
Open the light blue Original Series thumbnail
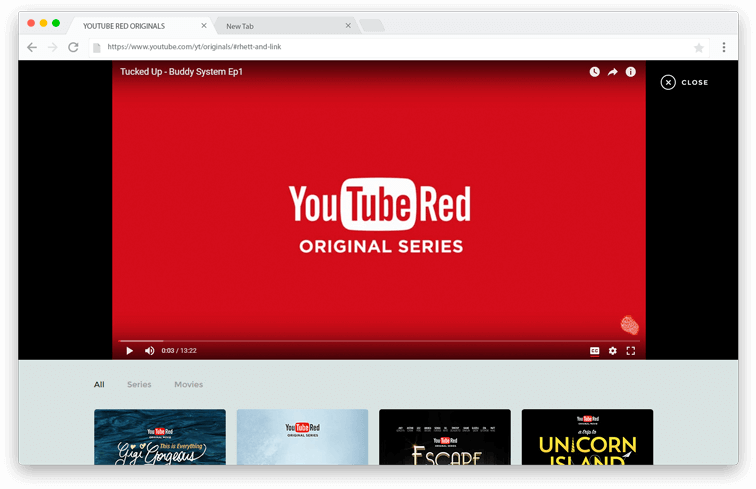pos(302,437)
